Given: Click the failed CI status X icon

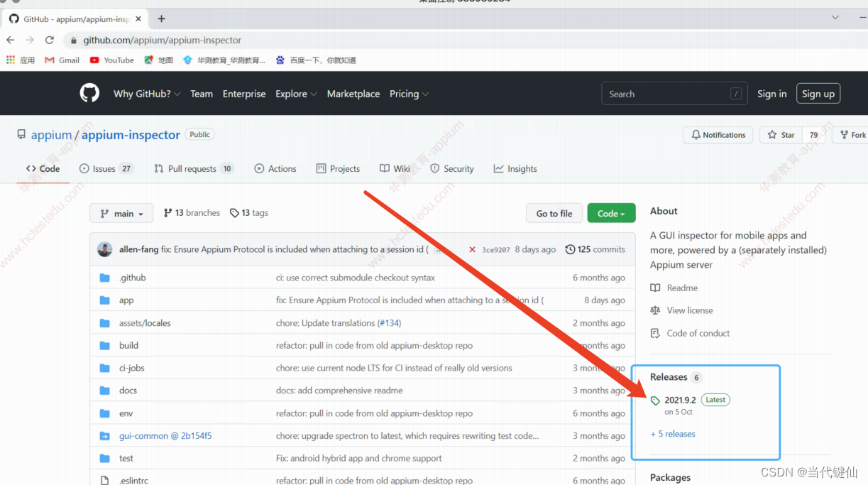Looking at the screenshot, I should [472, 249].
